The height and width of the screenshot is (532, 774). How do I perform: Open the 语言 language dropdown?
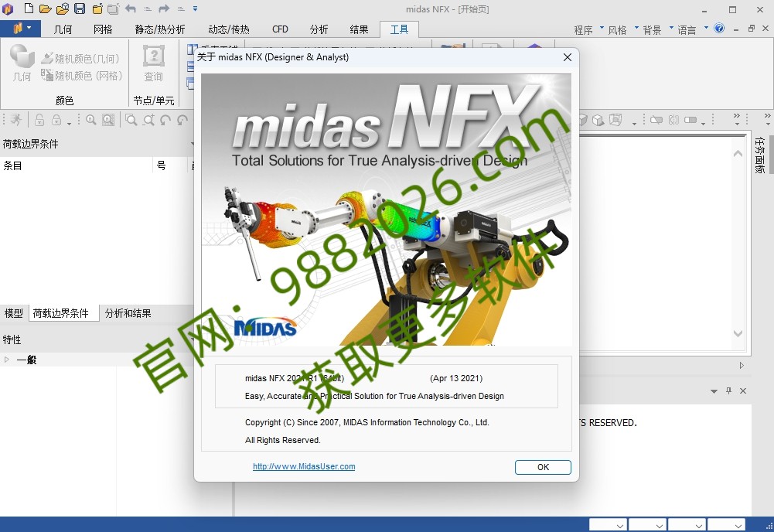(x=692, y=29)
